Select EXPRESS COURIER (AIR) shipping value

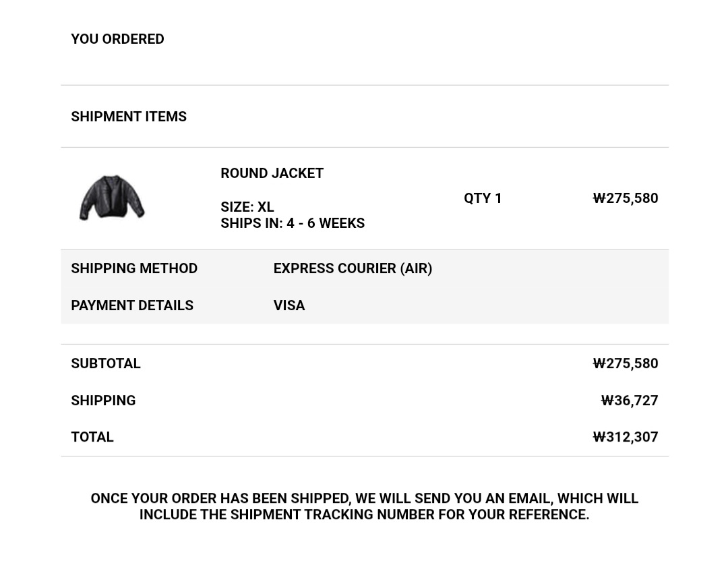click(x=353, y=268)
